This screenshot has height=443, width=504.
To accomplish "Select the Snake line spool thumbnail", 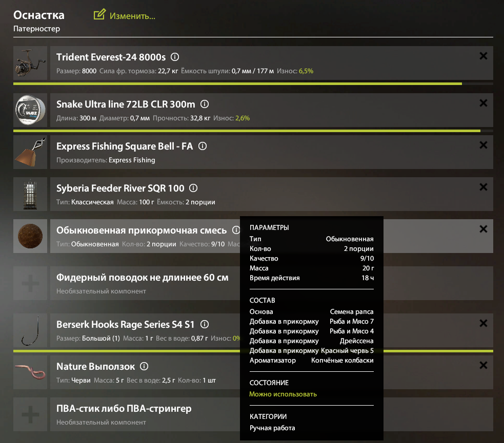I will pos(30,110).
